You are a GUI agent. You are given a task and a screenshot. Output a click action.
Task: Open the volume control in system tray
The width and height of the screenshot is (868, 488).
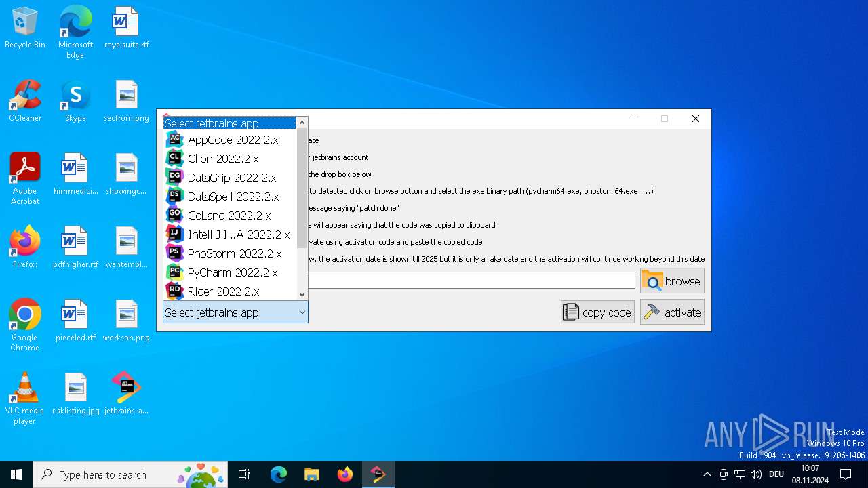tap(756, 474)
